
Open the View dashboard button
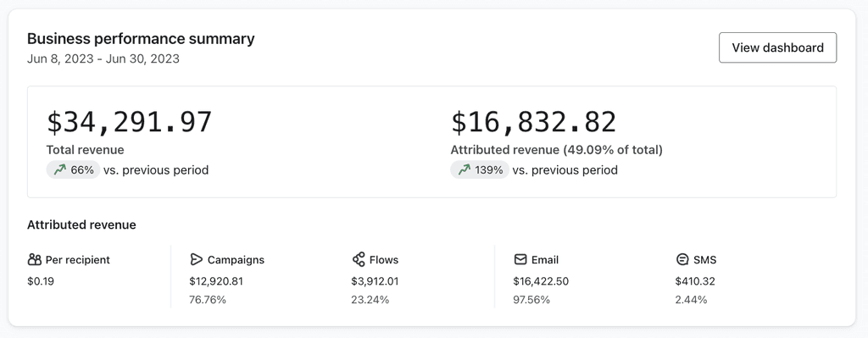tap(777, 47)
